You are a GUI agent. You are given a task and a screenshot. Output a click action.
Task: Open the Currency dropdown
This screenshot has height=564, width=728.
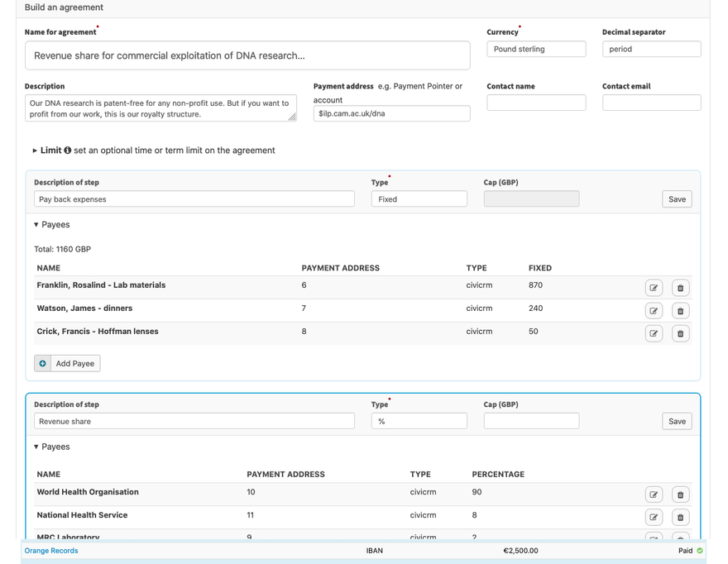coord(535,50)
